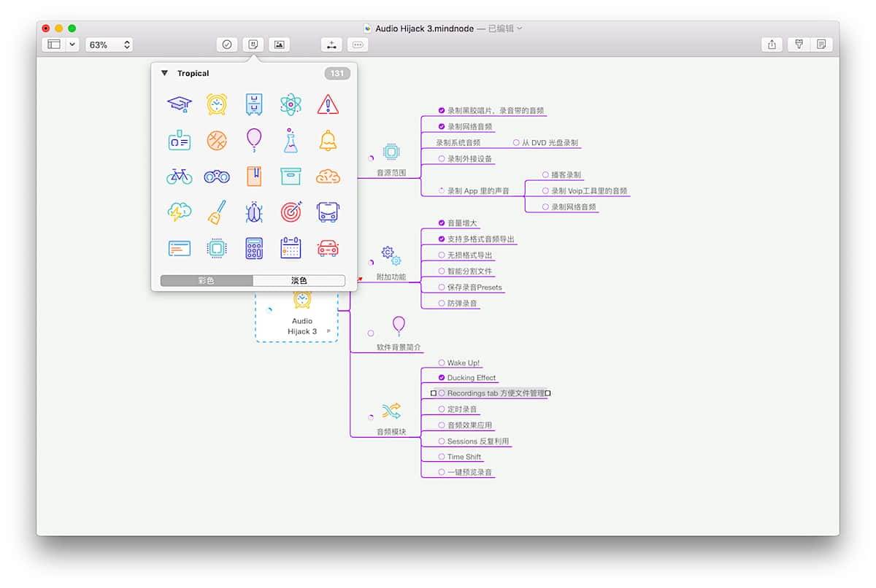Open the sidebar view options dropdown arrow

72,45
